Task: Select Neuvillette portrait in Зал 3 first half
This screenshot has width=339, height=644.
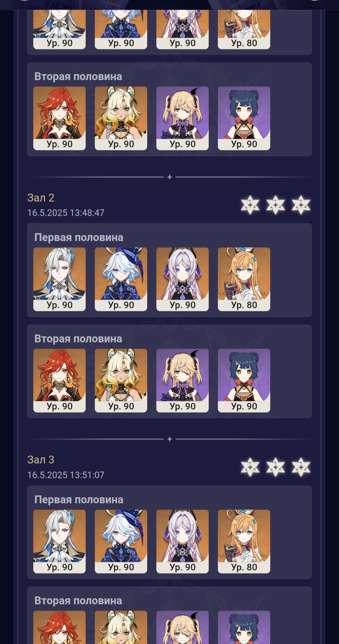Action: click(x=59, y=541)
